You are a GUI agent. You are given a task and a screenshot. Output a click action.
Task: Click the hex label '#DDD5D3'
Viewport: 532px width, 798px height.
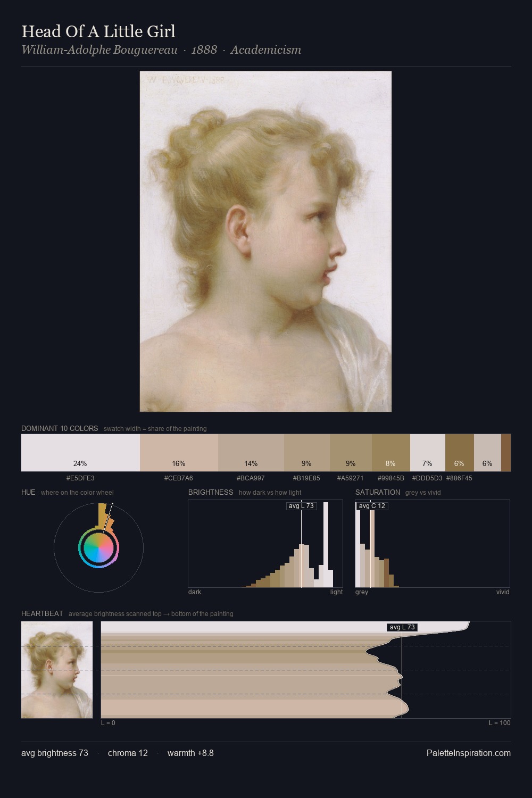tap(427, 478)
